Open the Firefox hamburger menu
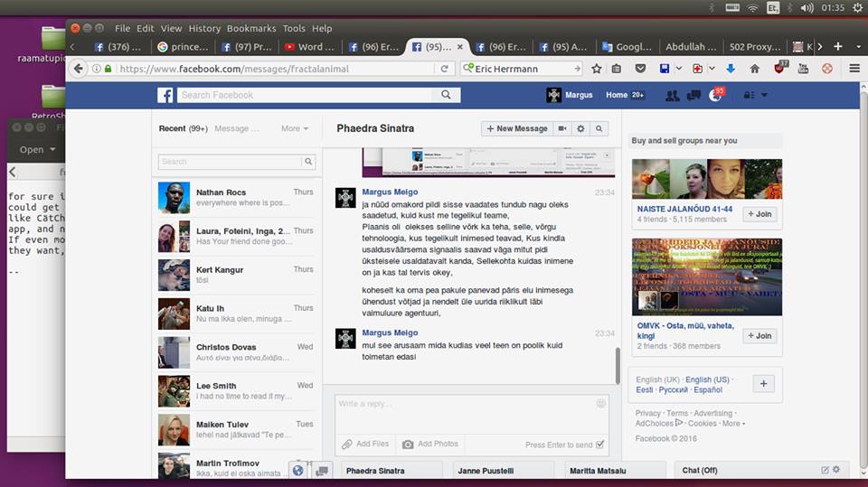This screenshot has width=868, height=487. [854, 69]
